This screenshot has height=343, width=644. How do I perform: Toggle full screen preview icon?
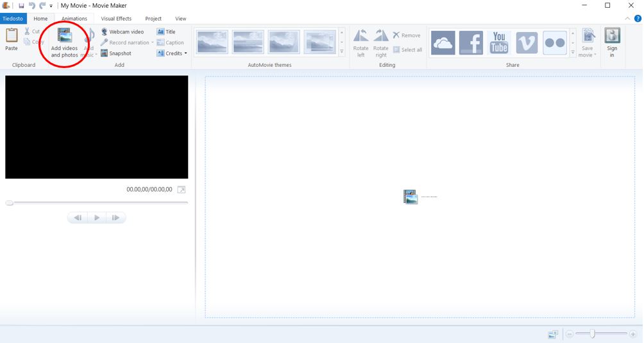(182, 189)
